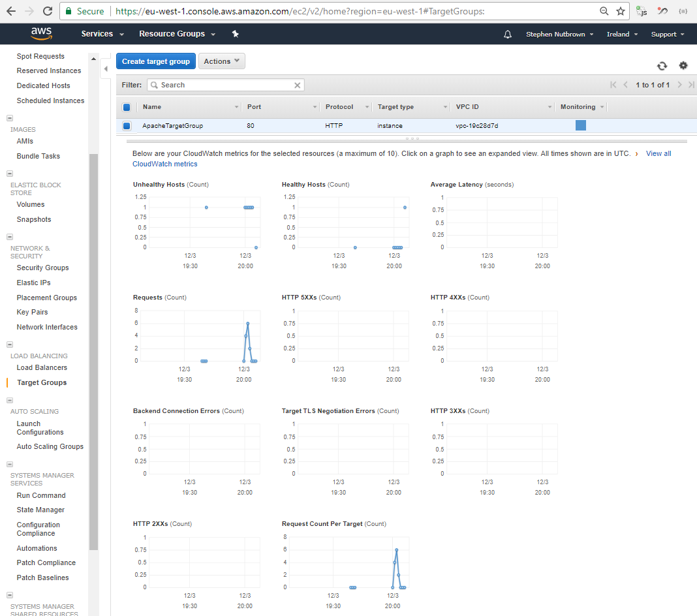The image size is (697, 616).
Task: Go to the first page of results
Action: [x=613, y=85]
